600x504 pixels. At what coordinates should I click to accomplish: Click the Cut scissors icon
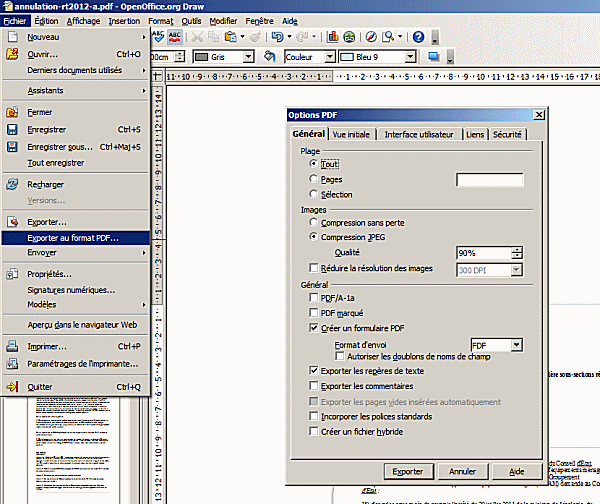click(197, 37)
